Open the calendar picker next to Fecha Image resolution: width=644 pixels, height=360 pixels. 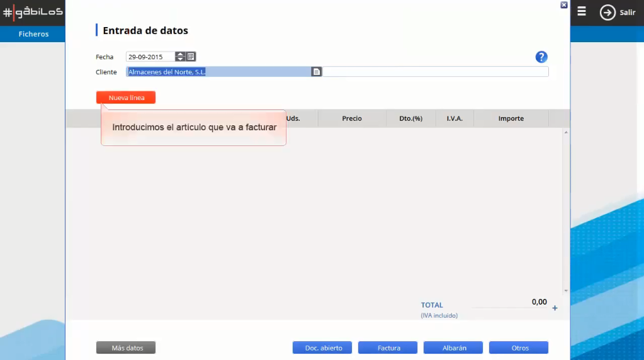coord(191,57)
